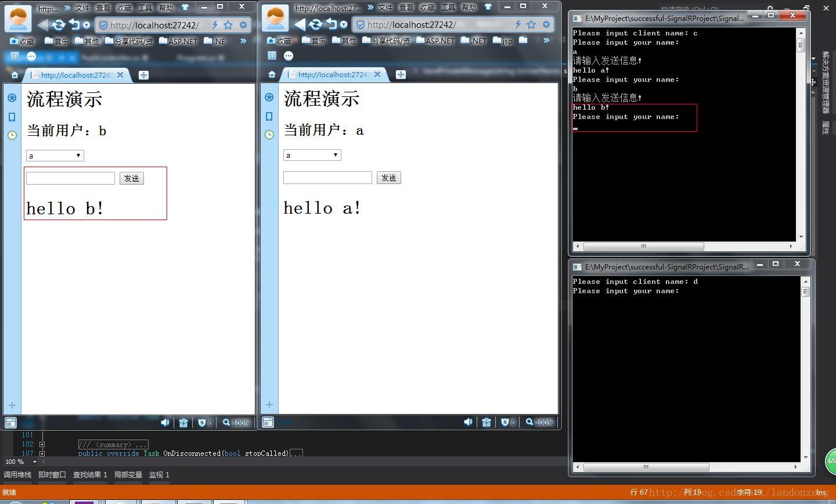This screenshot has width=836, height=504.
Task: Click horizontal scrollbar in top console window
Action: pyautogui.click(x=643, y=246)
